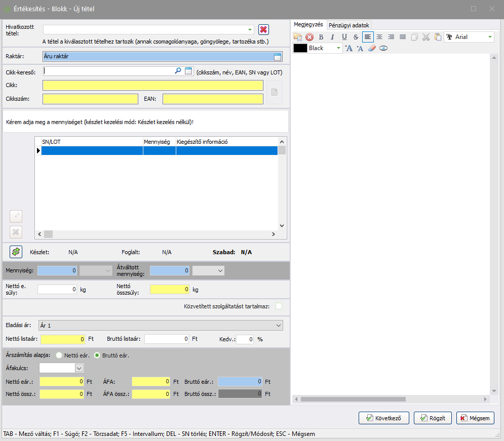Select the 'Megjegyzés' tab

tap(308, 24)
